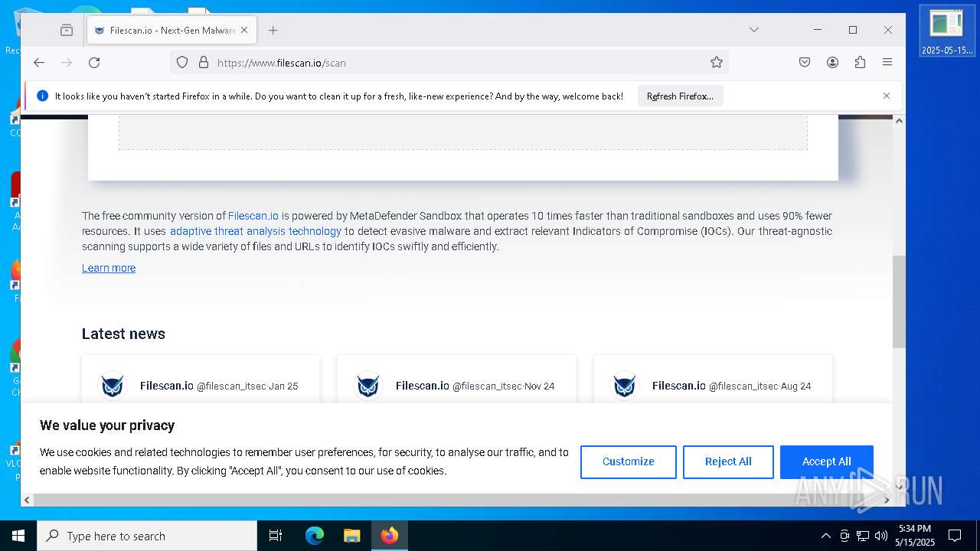980x551 pixels.
Task: Click the page's vertical scrollbar thumb
Action: pos(899,302)
